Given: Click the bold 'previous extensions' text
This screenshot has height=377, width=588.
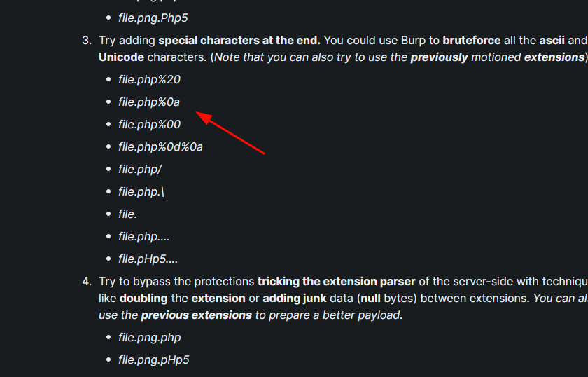Looking at the screenshot, I should [197, 315].
